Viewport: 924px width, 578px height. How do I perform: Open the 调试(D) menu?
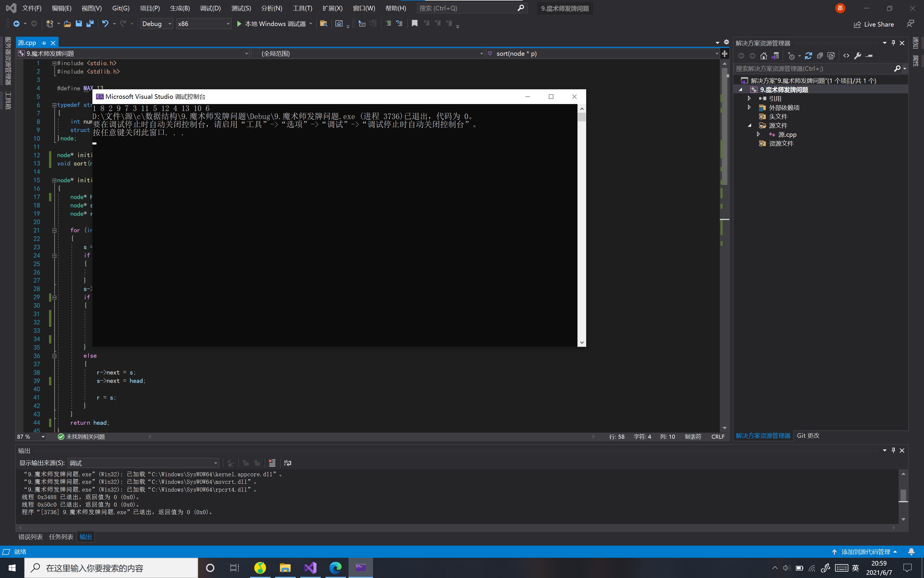(210, 8)
